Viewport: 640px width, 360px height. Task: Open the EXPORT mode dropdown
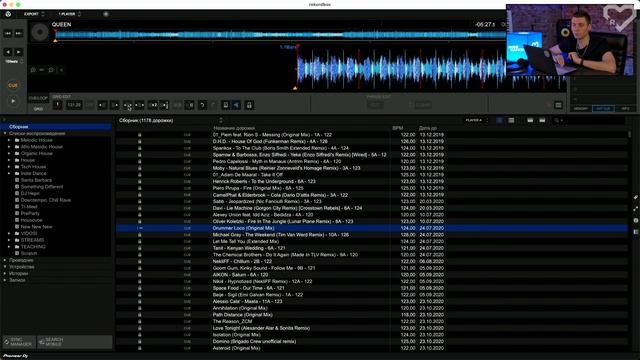point(33,14)
